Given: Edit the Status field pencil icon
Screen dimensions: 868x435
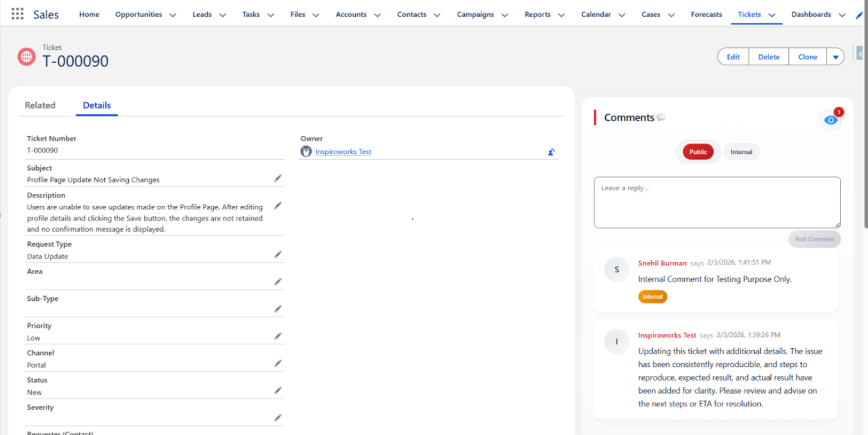Looking at the screenshot, I should (x=278, y=391).
